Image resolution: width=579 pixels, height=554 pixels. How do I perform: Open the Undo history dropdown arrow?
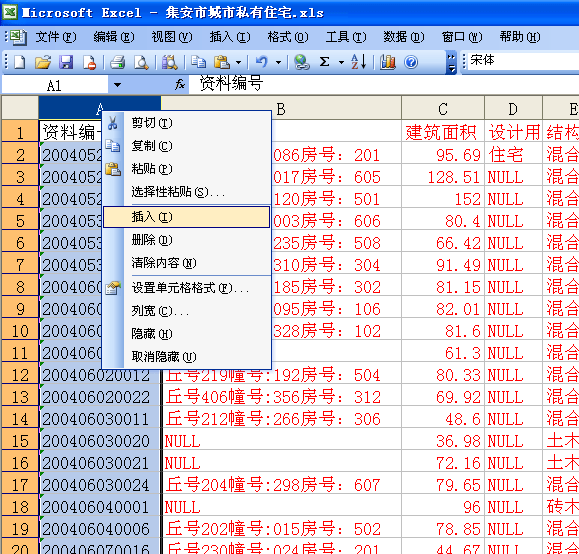pos(278,62)
